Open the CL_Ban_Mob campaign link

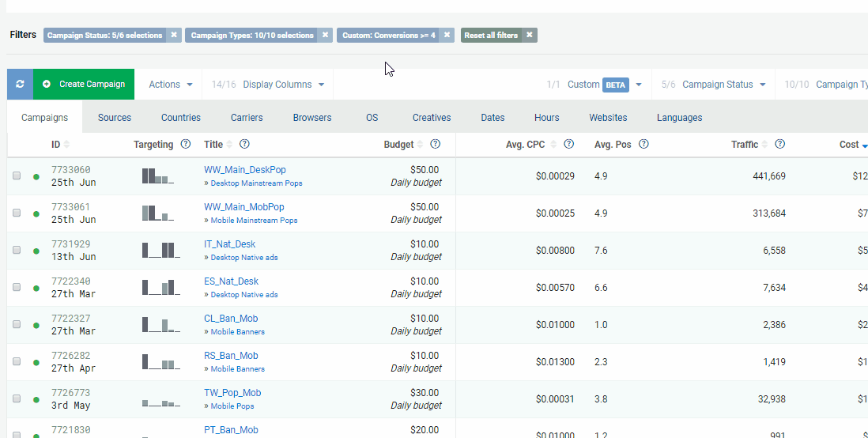231,318
